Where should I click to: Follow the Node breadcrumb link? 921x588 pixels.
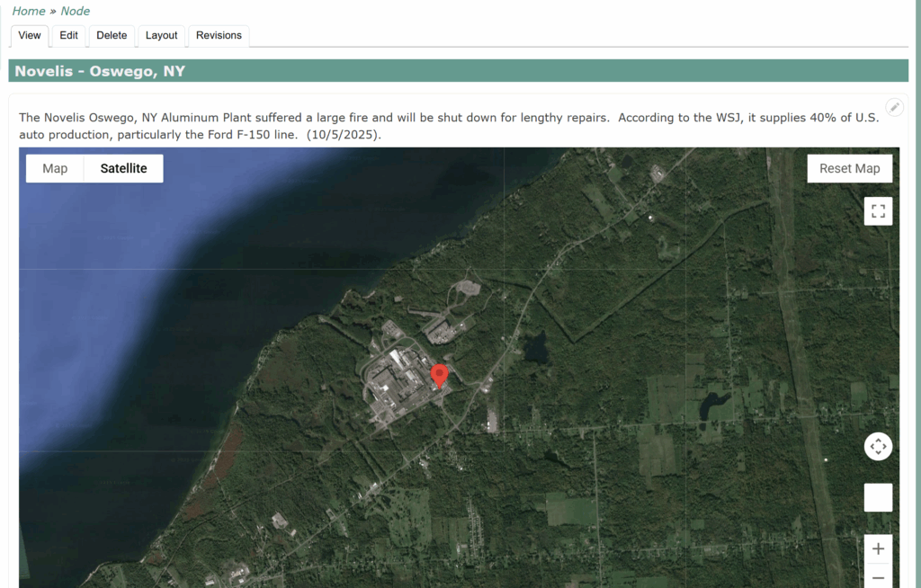pyautogui.click(x=76, y=11)
